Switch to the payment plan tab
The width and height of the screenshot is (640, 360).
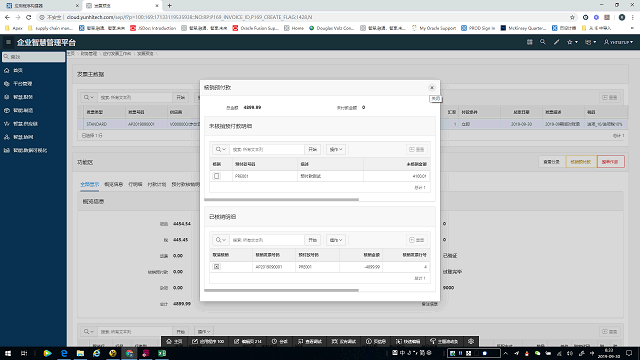coord(157,184)
